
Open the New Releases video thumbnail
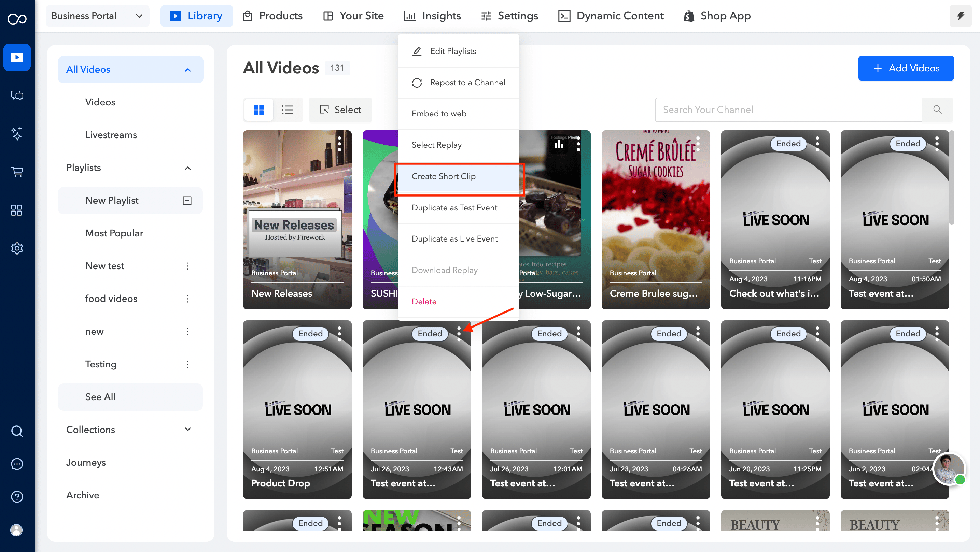(297, 219)
